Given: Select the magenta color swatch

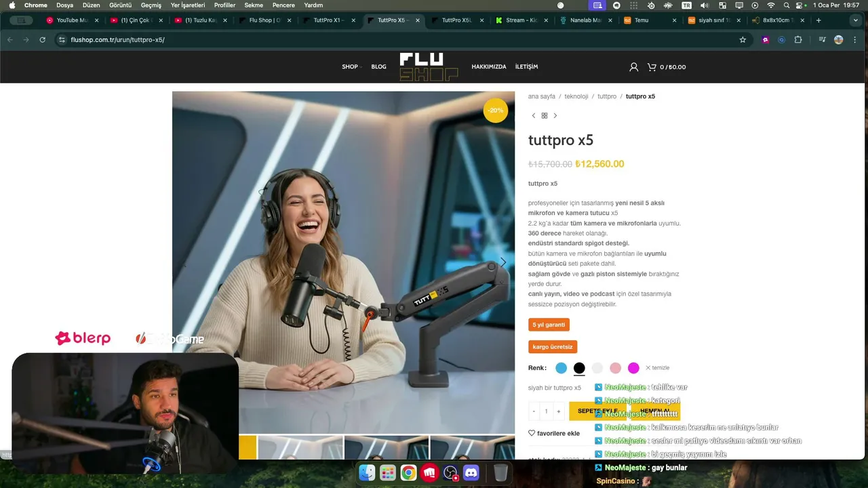Looking at the screenshot, I should pos(633,368).
